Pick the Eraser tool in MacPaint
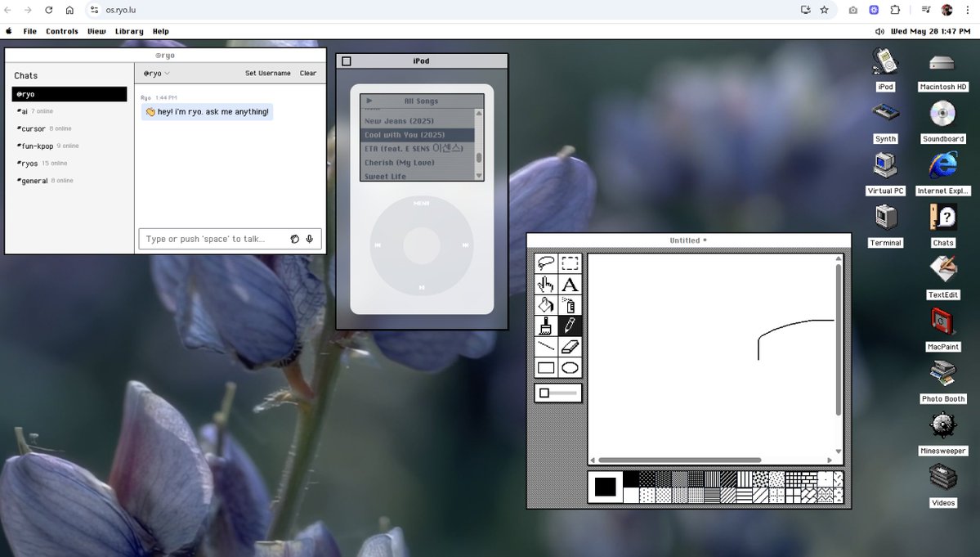The image size is (980, 557). (570, 346)
